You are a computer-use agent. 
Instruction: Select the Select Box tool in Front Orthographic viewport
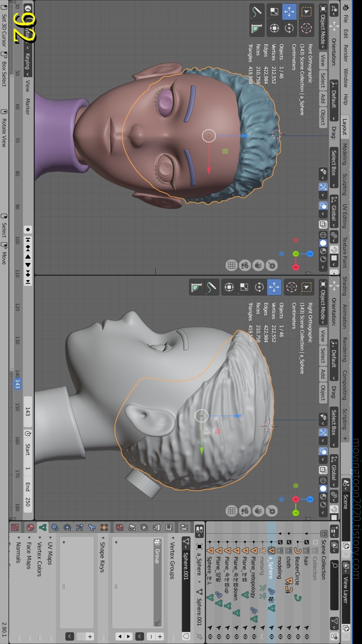pos(306,12)
